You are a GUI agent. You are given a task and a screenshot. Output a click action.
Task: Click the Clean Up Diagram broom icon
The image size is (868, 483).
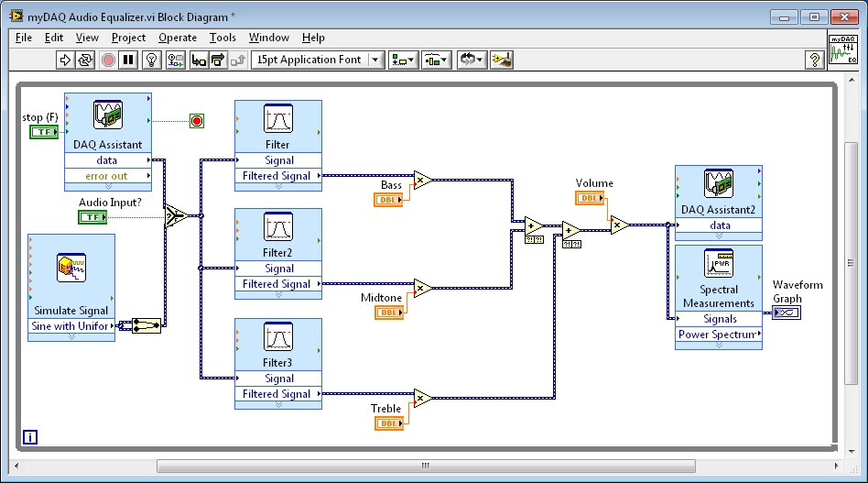(501, 60)
